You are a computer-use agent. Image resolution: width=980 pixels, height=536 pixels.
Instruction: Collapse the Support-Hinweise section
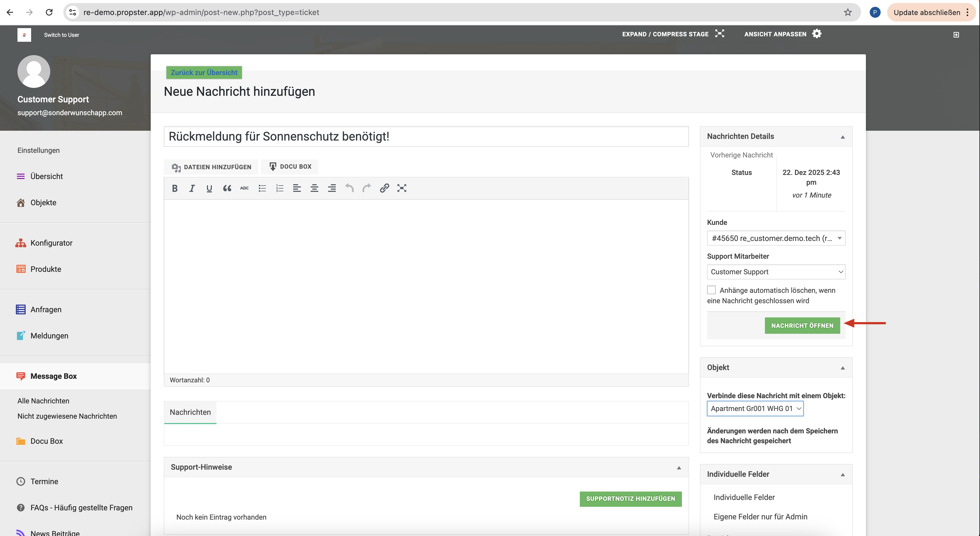(679, 468)
